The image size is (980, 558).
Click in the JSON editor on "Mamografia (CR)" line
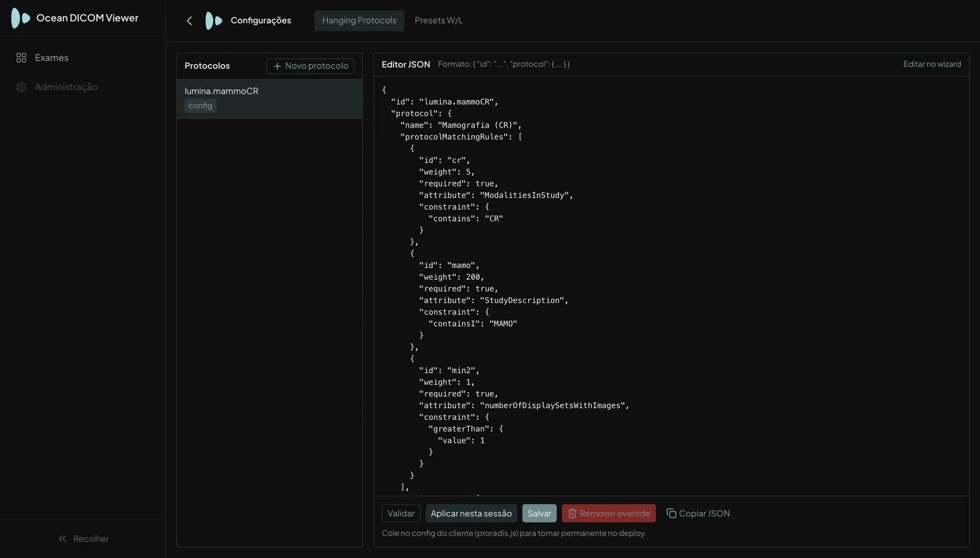point(461,125)
